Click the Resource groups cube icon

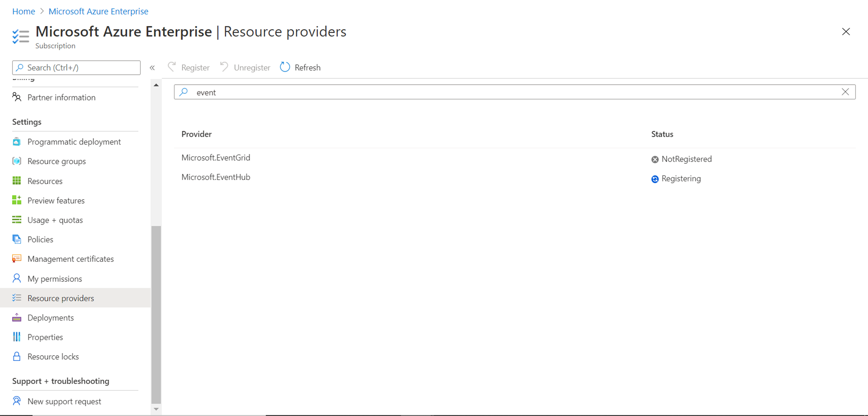point(16,161)
